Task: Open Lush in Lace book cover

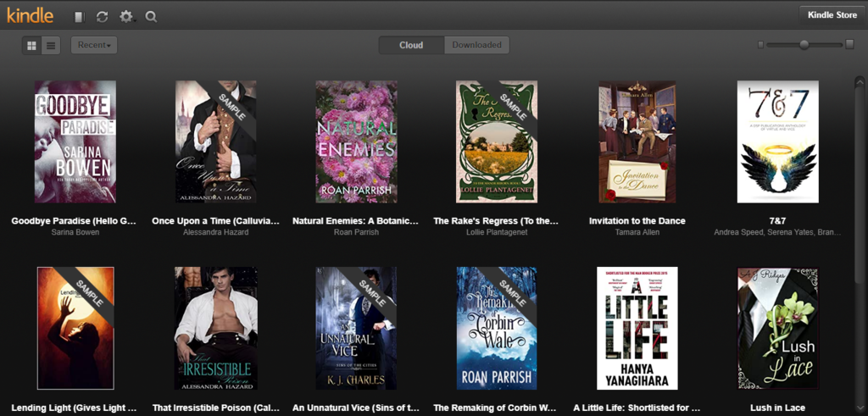Action: pyautogui.click(x=778, y=328)
